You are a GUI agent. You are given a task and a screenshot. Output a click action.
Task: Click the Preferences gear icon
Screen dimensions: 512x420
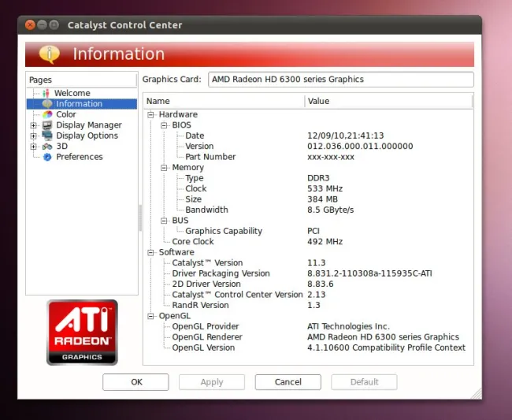tap(47, 157)
